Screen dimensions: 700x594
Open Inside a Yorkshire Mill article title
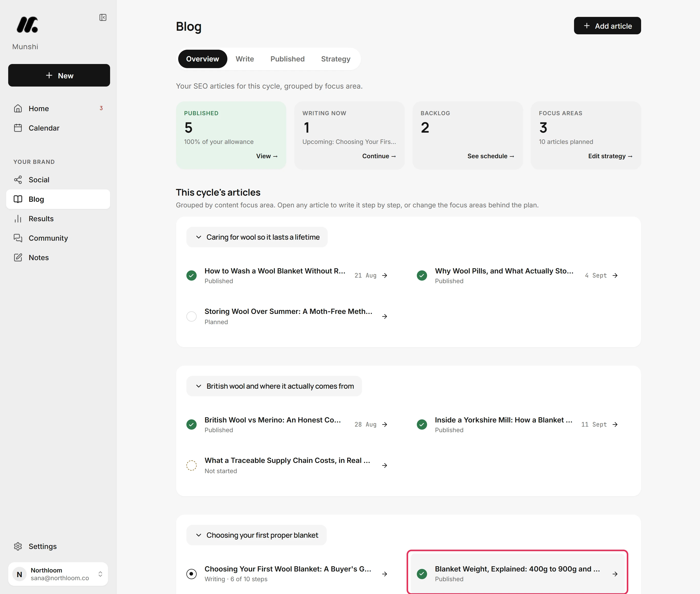pyautogui.click(x=503, y=420)
